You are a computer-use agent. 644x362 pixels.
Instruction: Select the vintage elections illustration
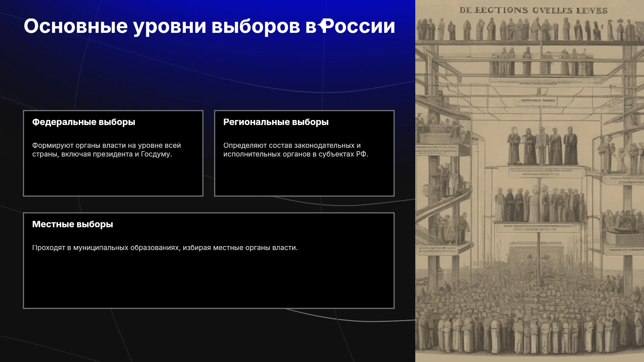pyautogui.click(x=530, y=181)
